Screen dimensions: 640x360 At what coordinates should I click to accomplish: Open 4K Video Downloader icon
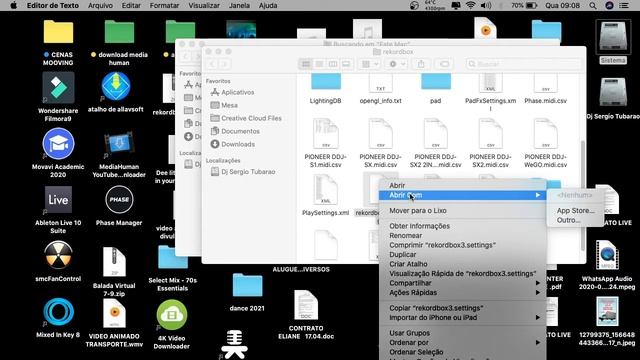[x=172, y=315]
